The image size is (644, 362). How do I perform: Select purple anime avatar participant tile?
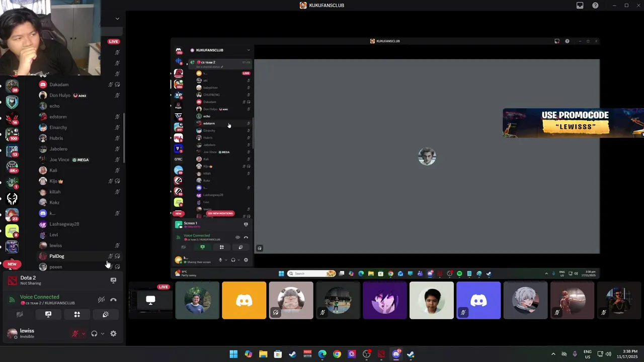[x=385, y=300]
